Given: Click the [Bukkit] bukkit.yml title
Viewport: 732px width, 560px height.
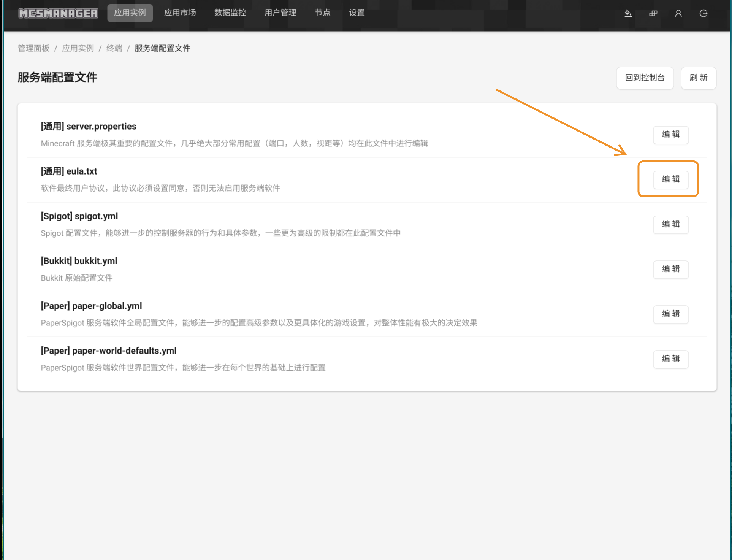Looking at the screenshot, I should tap(79, 261).
